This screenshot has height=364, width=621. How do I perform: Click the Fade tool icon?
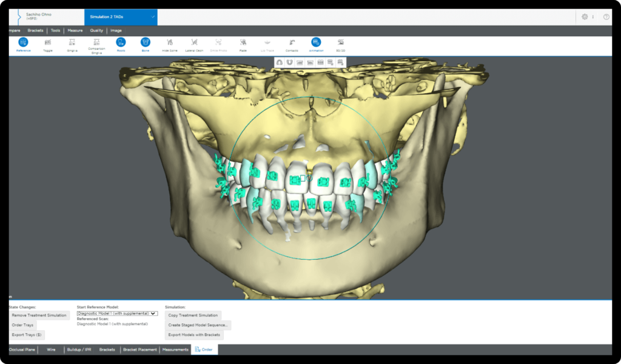[x=243, y=42]
